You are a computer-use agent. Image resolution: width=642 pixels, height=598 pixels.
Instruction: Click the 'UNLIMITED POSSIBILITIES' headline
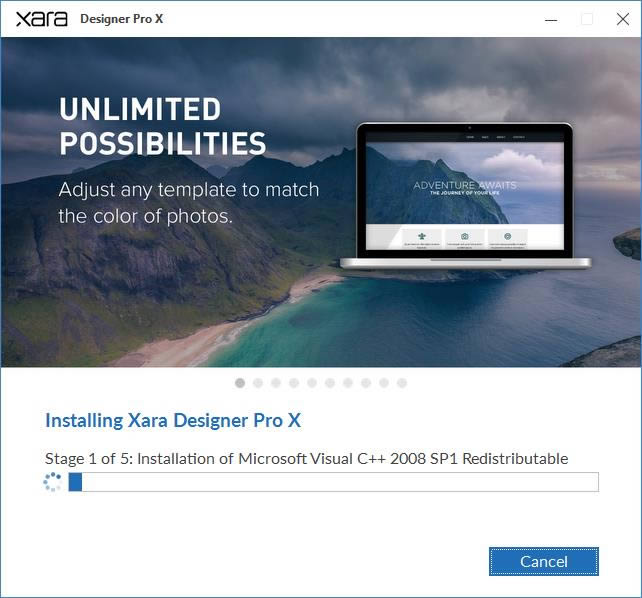coord(163,126)
